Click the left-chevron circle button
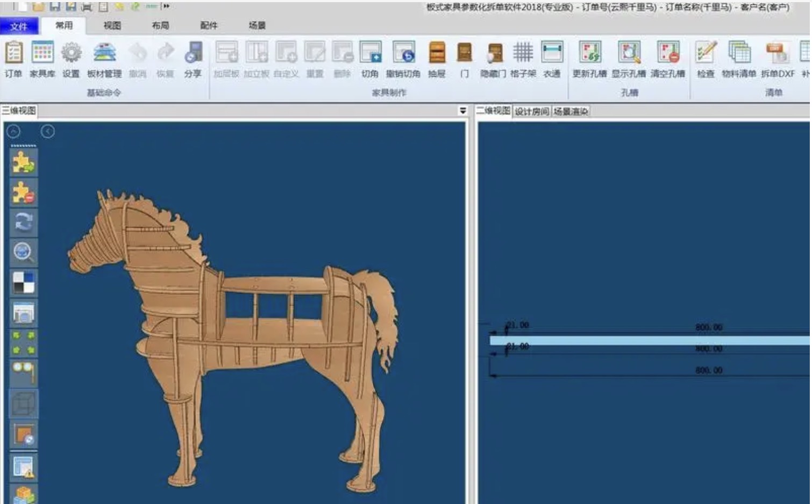This screenshot has height=504, width=812. [47, 131]
